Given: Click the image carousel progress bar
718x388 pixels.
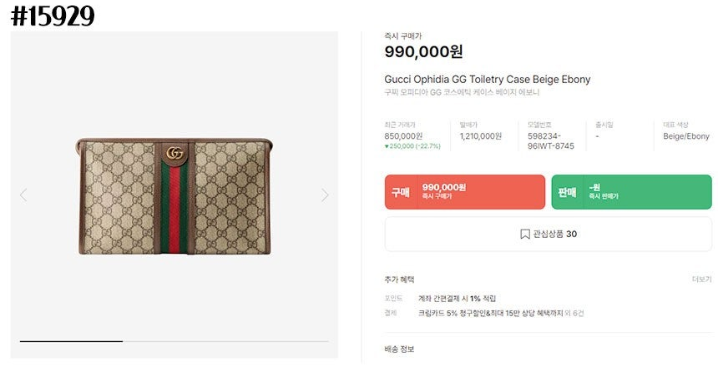Looking at the screenshot, I should (x=174, y=341).
